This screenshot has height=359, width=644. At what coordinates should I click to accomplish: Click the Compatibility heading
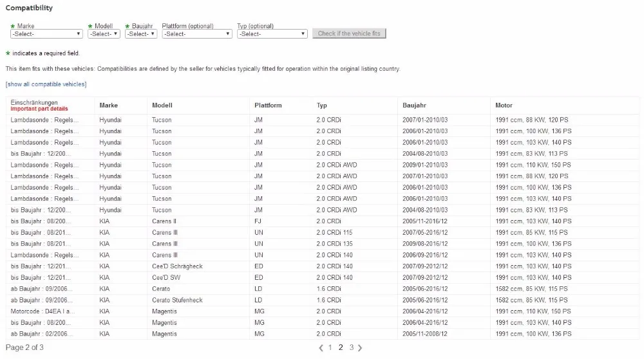coord(29,8)
